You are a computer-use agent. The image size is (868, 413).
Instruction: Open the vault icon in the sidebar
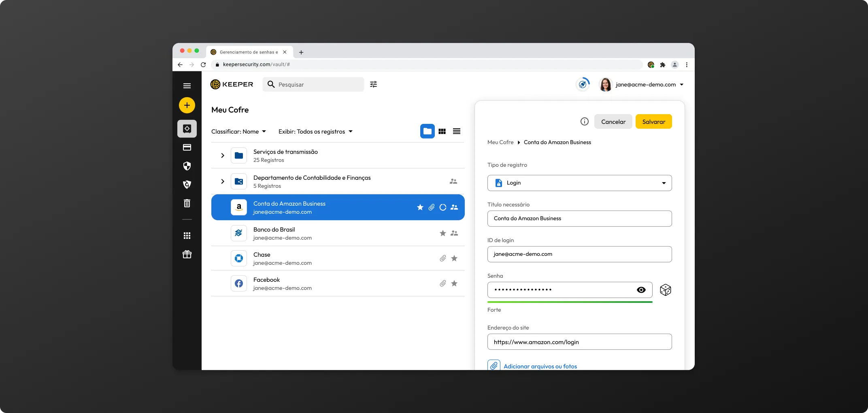187,129
